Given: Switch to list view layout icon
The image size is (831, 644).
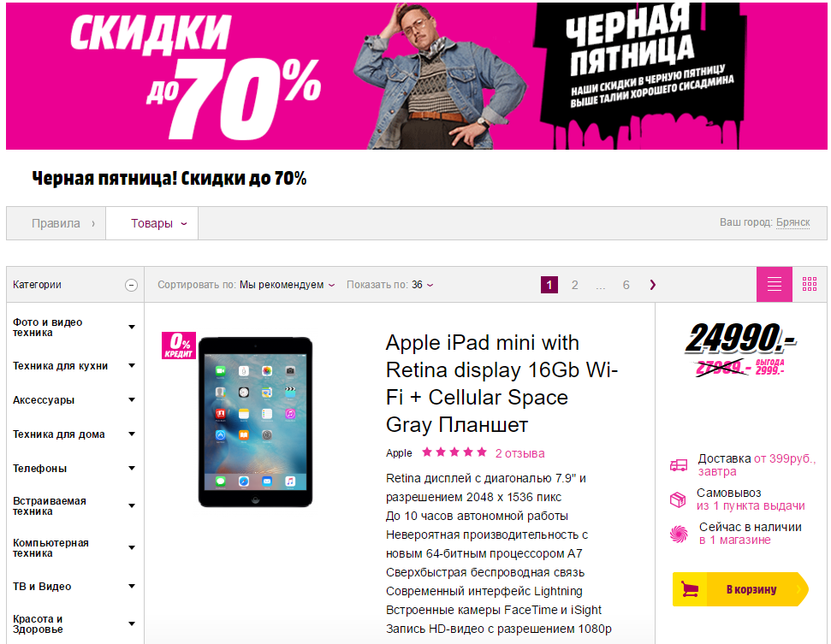Looking at the screenshot, I should pyautogui.click(x=775, y=285).
